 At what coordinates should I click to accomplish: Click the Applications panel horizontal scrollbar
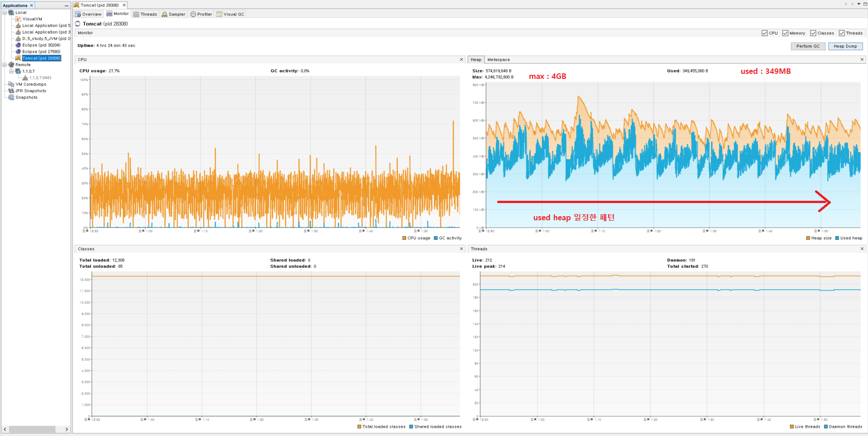pos(32,429)
